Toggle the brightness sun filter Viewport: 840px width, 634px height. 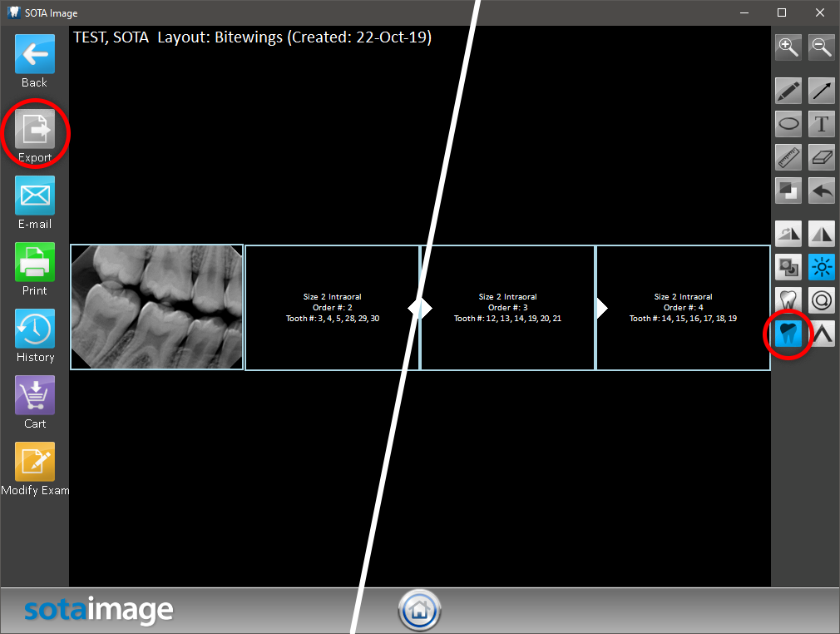(x=822, y=267)
